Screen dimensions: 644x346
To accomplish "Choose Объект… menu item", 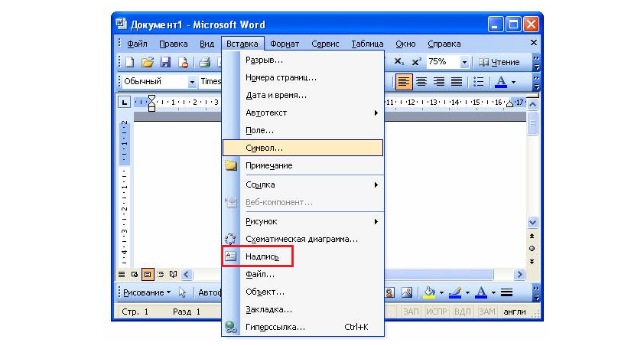I will pyautogui.click(x=303, y=292).
